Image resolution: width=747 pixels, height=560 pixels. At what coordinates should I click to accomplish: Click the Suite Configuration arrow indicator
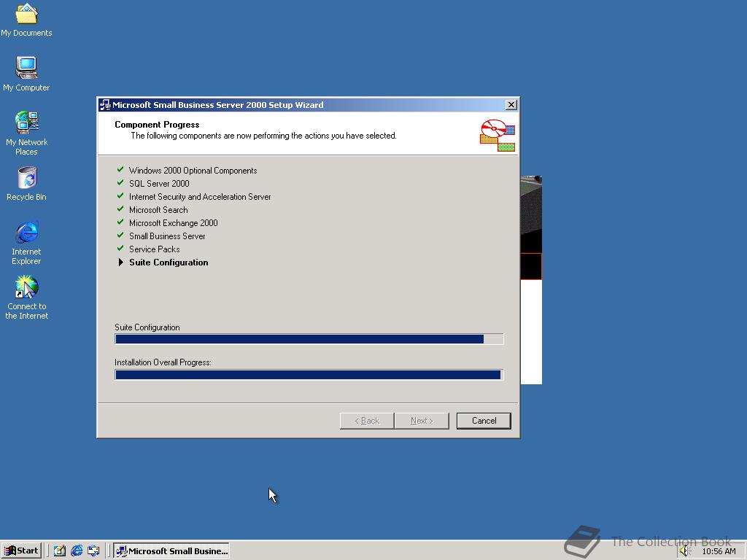click(x=120, y=262)
